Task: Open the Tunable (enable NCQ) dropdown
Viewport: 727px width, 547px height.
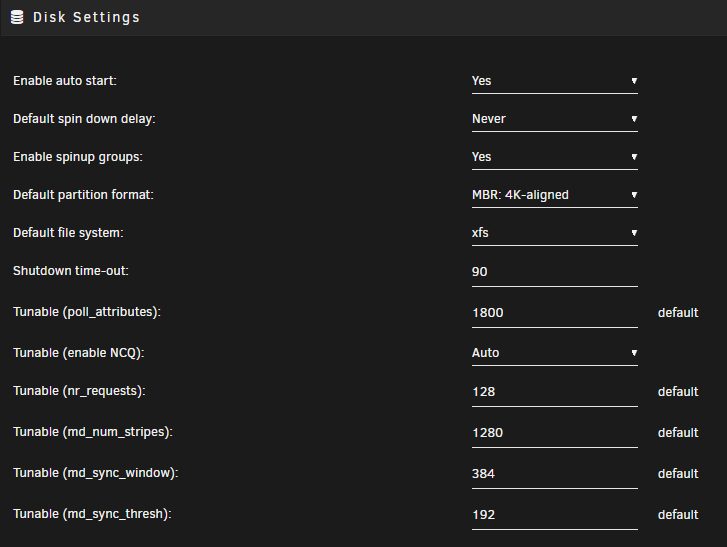Action: pos(555,354)
